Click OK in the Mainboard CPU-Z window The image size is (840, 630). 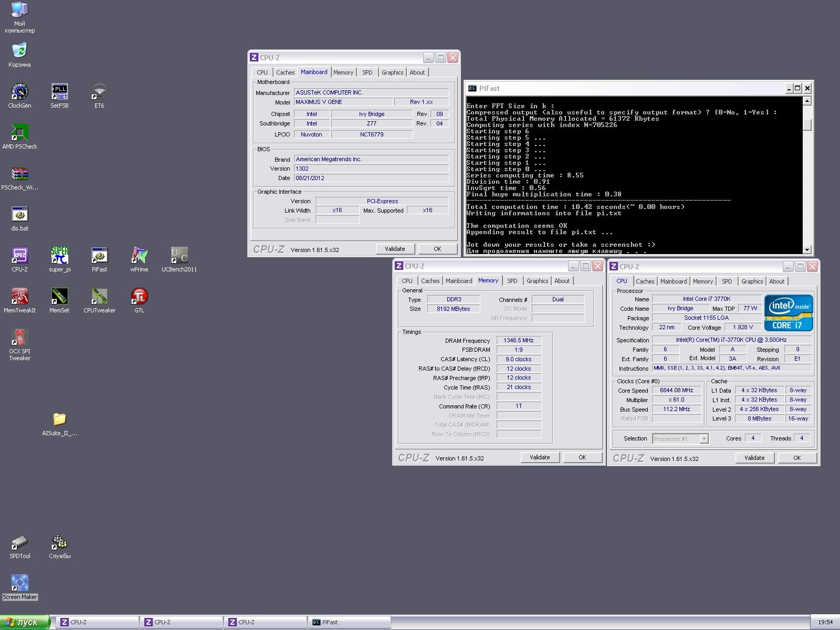(437, 249)
